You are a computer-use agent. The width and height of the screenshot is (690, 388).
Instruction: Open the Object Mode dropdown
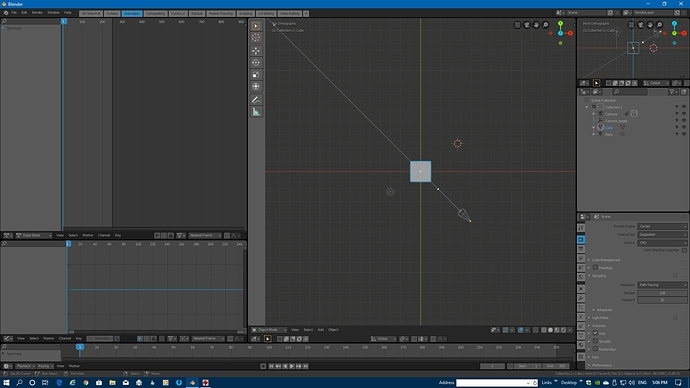pos(269,329)
